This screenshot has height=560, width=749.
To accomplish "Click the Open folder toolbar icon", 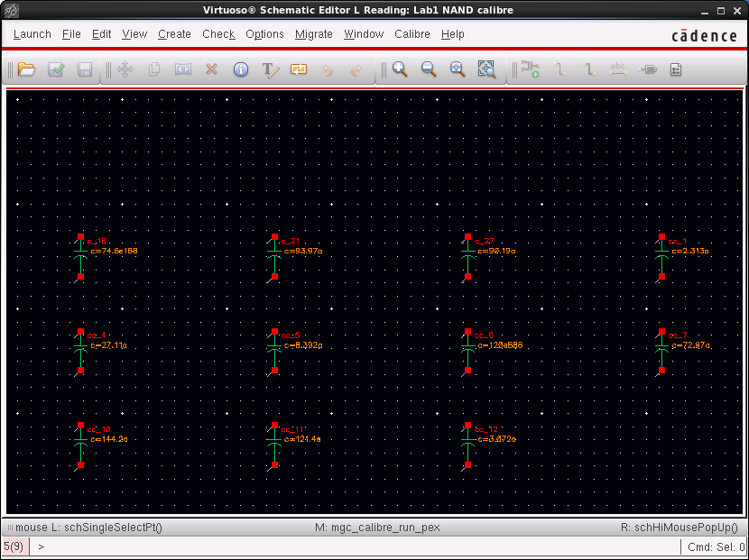I will (x=27, y=69).
